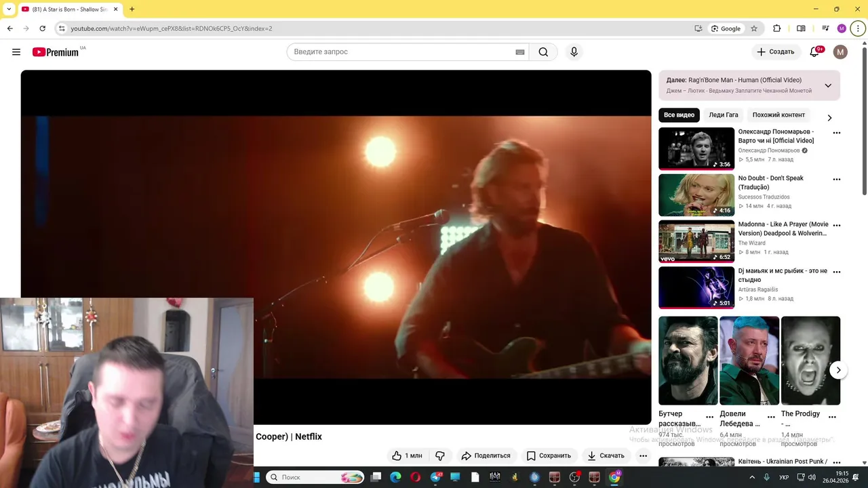Screen dimensions: 868x488
Task: Click the video player area
Action: coord(336,247)
